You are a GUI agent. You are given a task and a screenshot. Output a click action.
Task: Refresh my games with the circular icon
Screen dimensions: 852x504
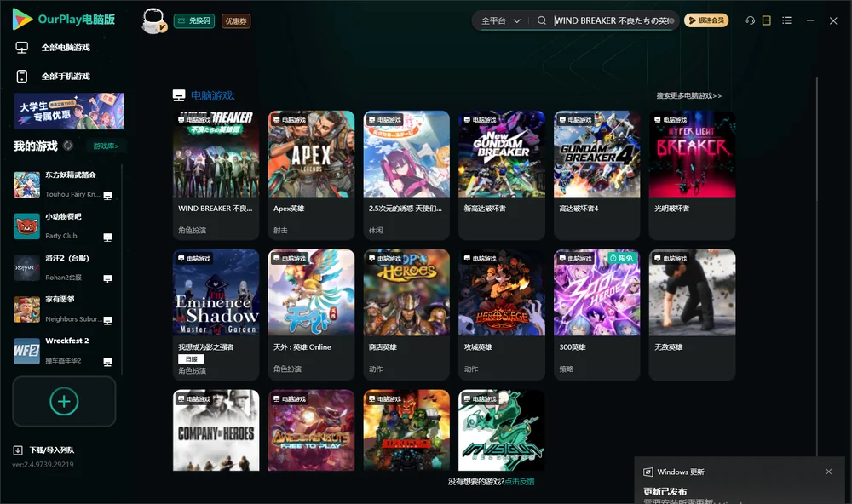68,146
